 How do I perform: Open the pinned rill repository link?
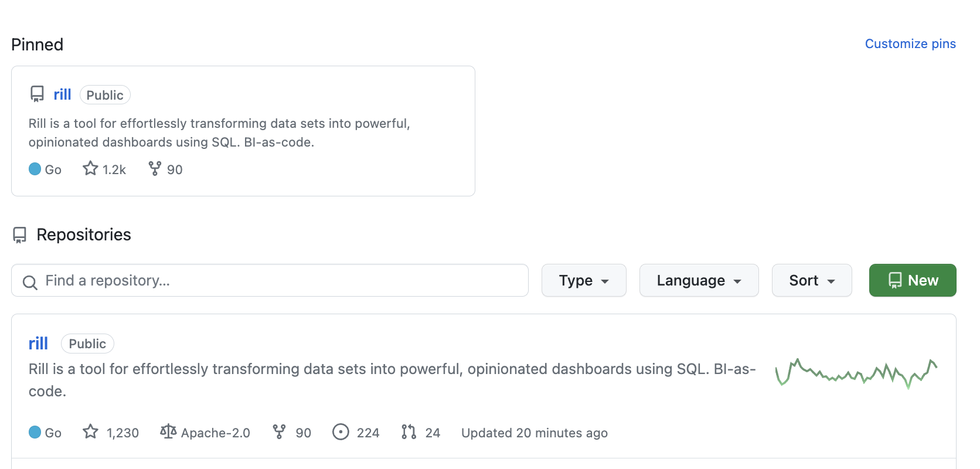pyautogui.click(x=62, y=94)
